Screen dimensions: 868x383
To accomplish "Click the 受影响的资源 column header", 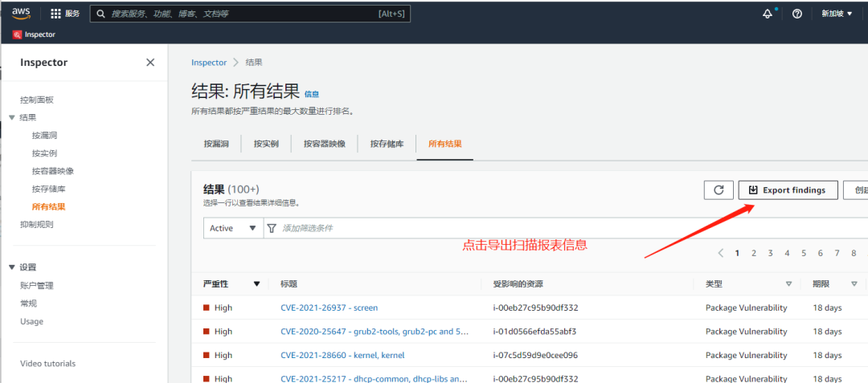I will click(x=518, y=284).
